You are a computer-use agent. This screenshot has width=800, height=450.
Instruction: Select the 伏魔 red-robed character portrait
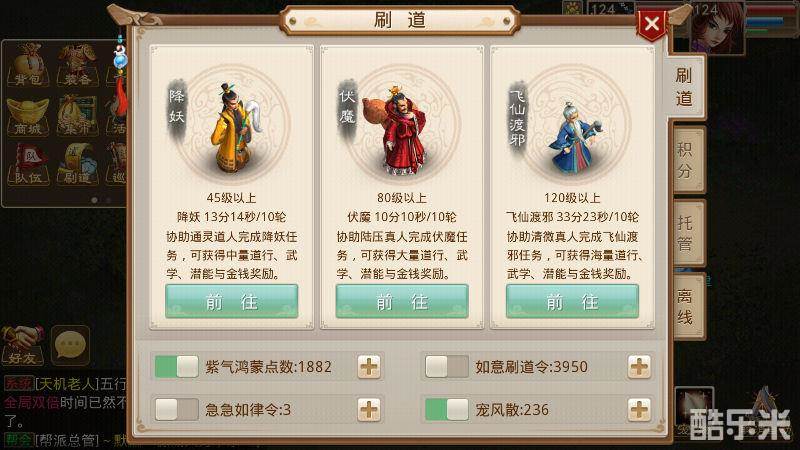click(402, 129)
